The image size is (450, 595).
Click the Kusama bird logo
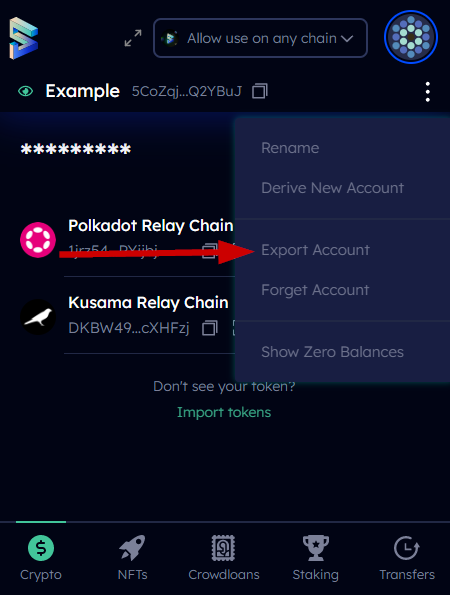[x=38, y=317]
